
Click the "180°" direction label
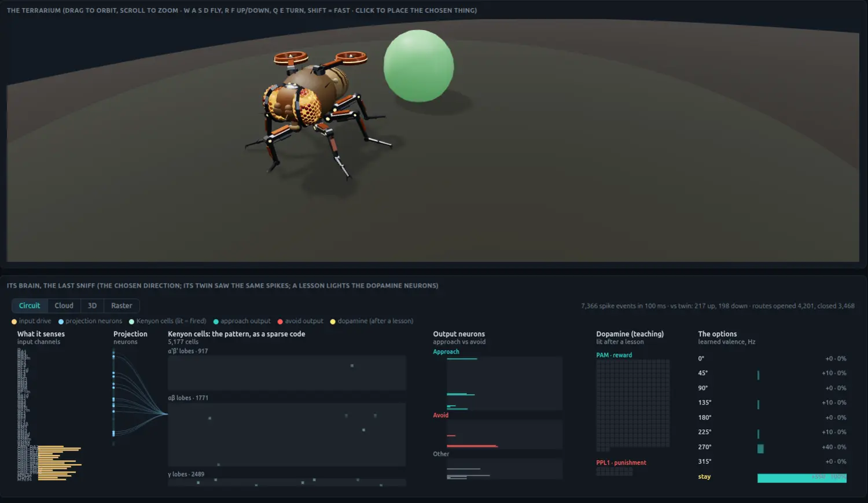705,418
